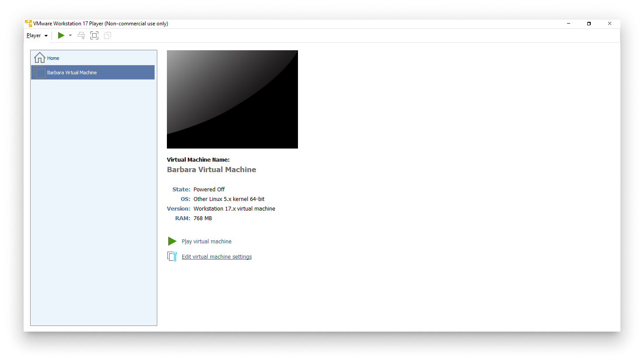Screen dimensions: 644x360
Task: Select the Home label in the library
Action: click(53, 58)
